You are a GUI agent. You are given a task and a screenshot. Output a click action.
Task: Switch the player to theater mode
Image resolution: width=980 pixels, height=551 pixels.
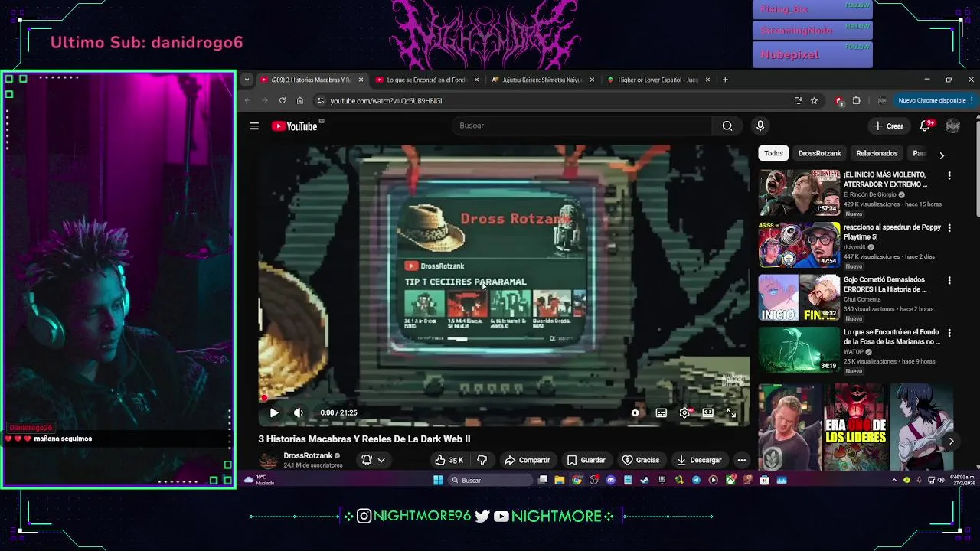click(x=708, y=412)
